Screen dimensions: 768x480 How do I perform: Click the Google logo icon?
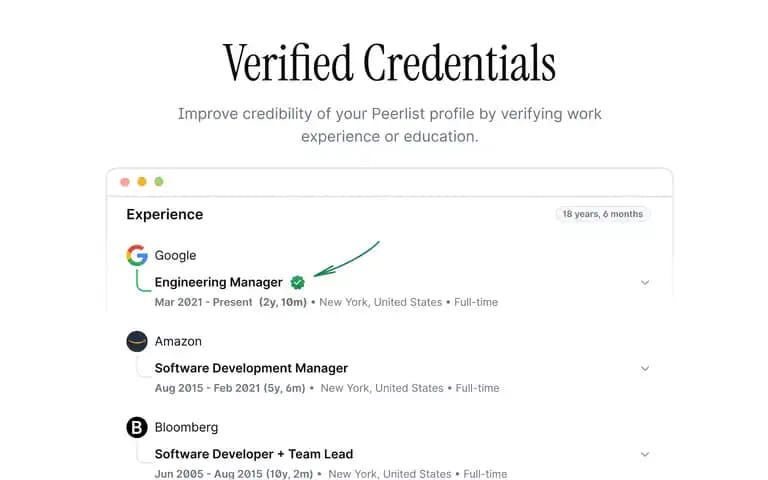tap(137, 255)
